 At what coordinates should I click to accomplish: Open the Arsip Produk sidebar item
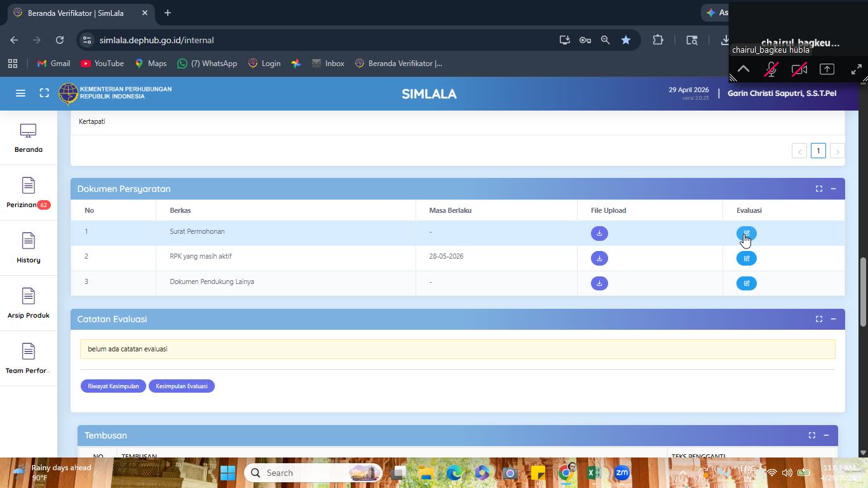coord(29,304)
